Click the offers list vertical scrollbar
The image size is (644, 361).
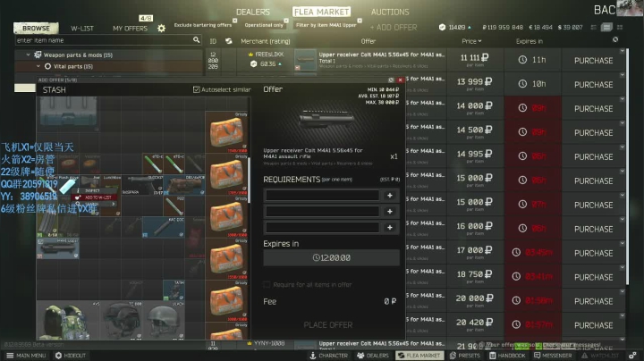click(627, 166)
